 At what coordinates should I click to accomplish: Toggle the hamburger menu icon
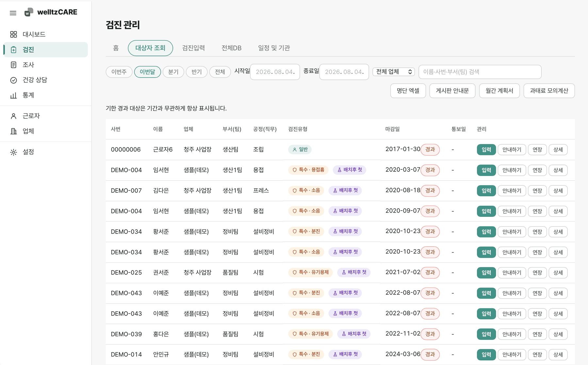pyautogui.click(x=13, y=13)
